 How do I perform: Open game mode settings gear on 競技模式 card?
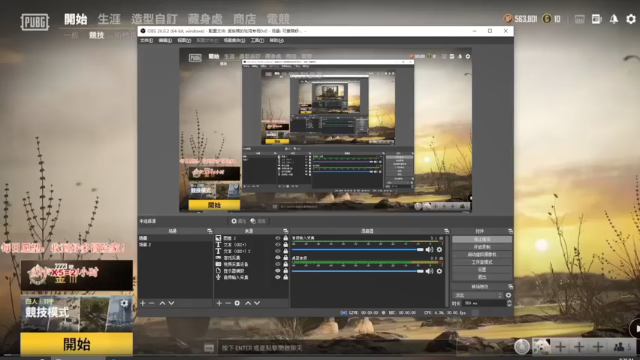[124, 303]
